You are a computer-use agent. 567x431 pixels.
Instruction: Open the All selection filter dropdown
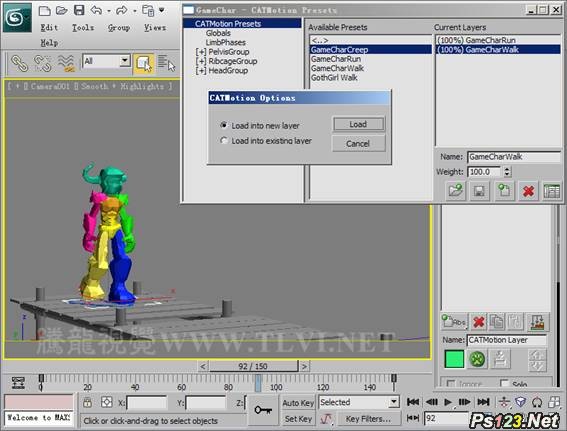124,61
